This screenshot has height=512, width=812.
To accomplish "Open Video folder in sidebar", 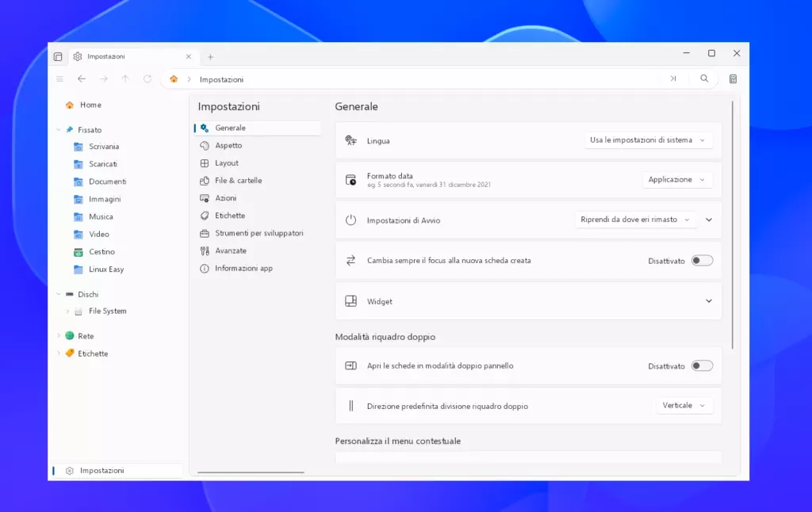I will point(98,235).
